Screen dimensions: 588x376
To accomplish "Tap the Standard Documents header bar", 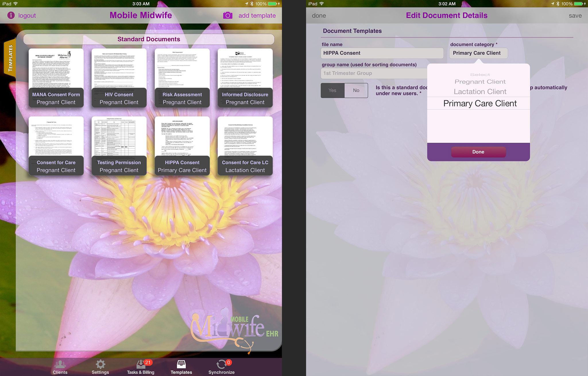I will 149,39.
